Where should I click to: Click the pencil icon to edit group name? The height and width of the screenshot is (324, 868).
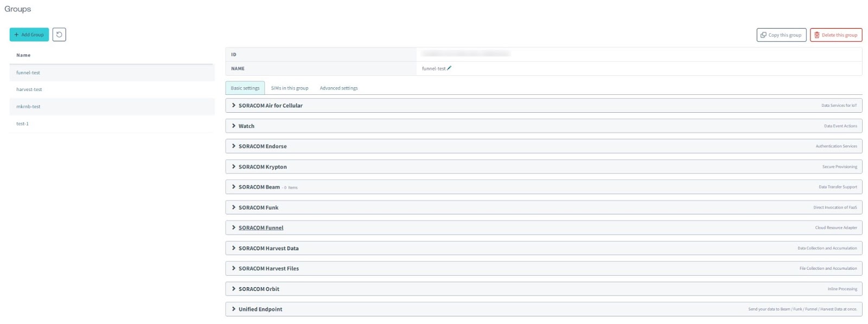[449, 68]
